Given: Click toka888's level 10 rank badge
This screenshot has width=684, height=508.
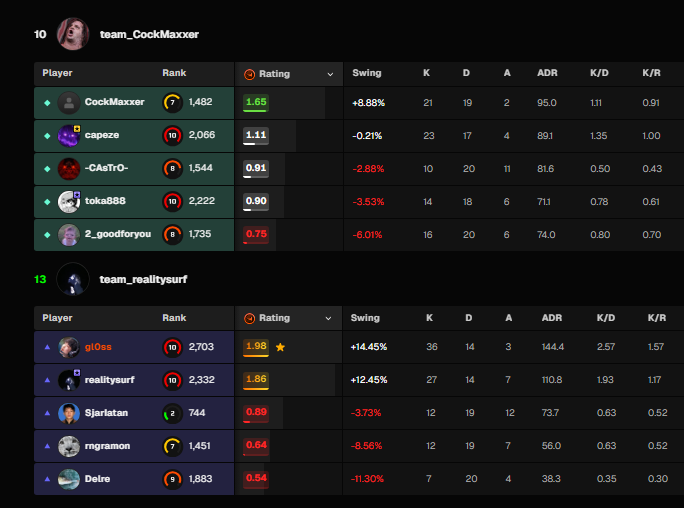Looking at the screenshot, I should [x=172, y=202].
